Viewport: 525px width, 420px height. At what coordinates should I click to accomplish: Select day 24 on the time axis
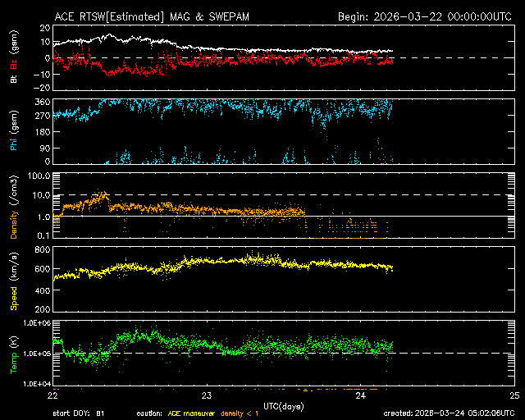coord(361,395)
